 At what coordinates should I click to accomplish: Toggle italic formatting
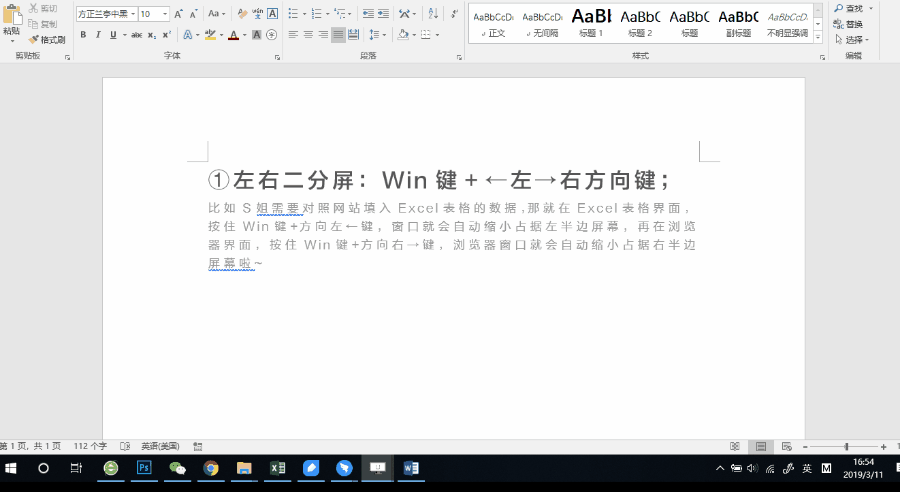click(x=97, y=35)
